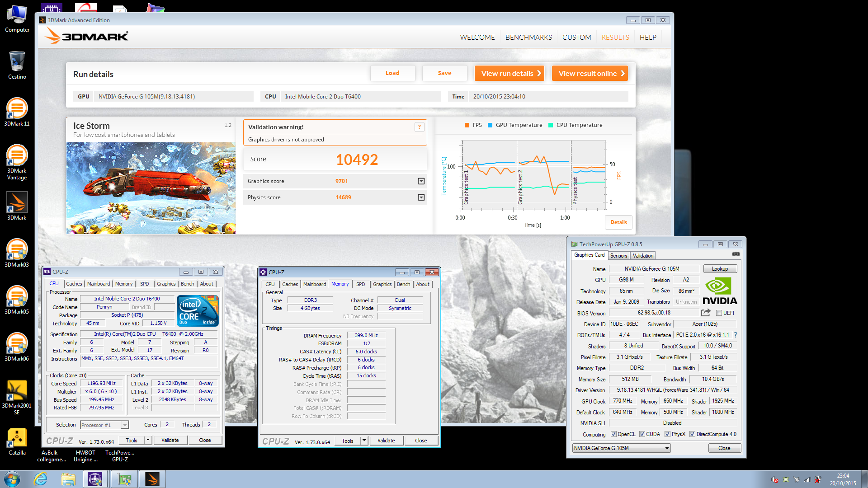This screenshot has width=868, height=488.
Task: Toggle the DirectCompute 4.0 checkbox
Action: 692,434
